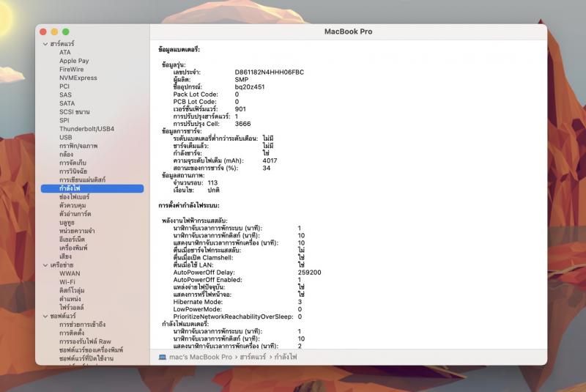This screenshot has height=392, width=586.
Task: Open ช่องไฟเบอร์ in the sidebar
Action: (75, 197)
